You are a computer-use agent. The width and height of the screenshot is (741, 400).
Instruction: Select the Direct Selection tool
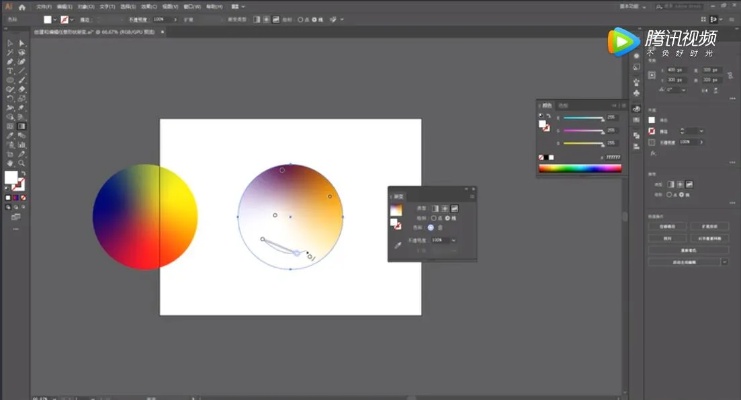(22, 43)
